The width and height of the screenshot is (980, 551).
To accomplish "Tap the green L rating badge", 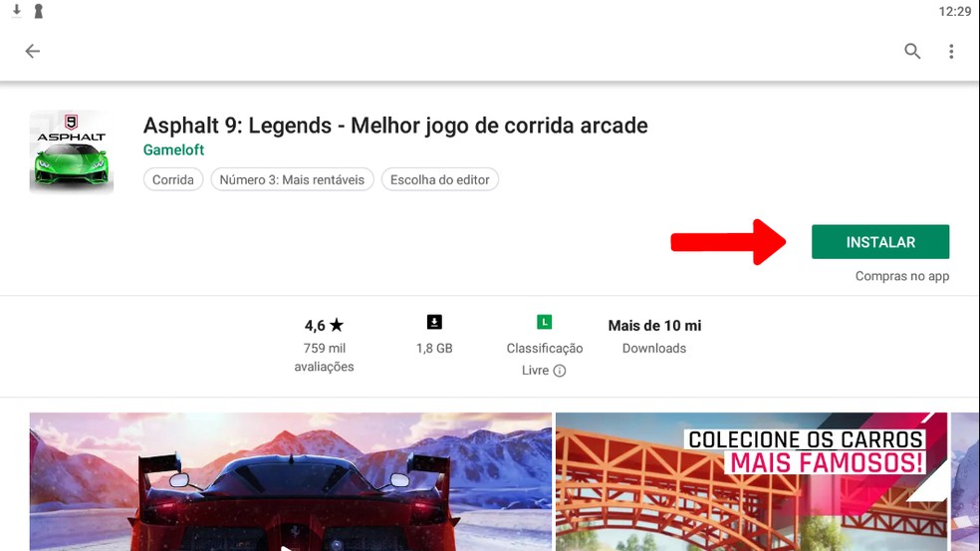I will [x=545, y=322].
